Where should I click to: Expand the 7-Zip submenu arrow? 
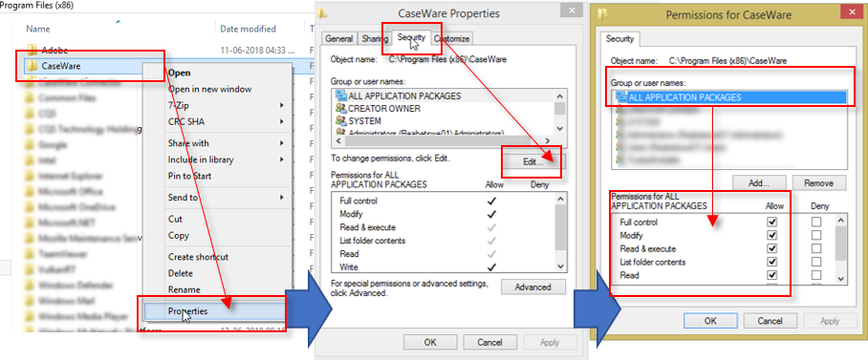[282, 105]
